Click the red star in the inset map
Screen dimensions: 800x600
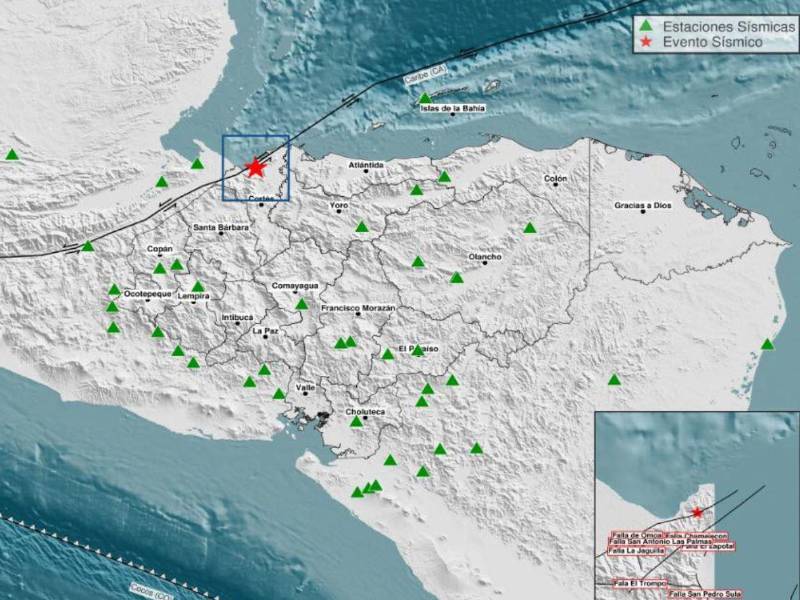[x=699, y=512]
